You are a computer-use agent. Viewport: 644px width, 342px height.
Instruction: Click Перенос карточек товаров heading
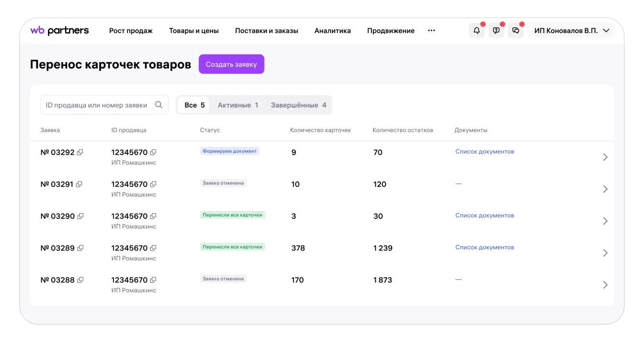point(111,64)
